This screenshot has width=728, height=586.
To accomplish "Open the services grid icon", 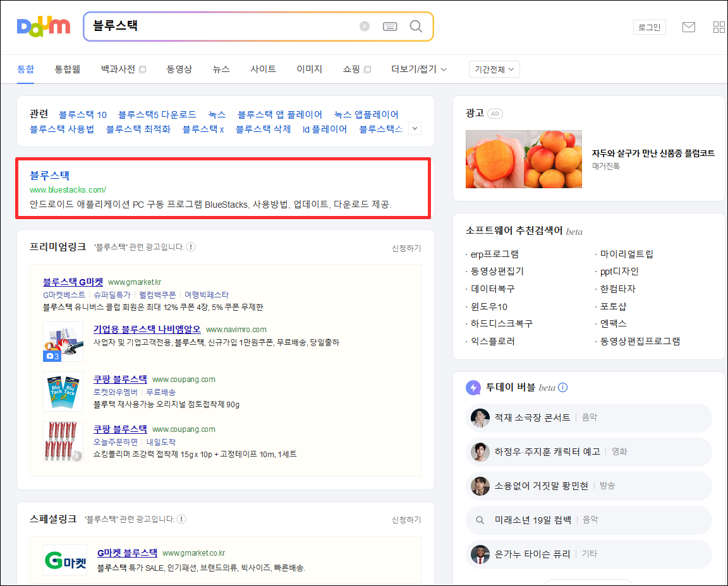I will point(719,27).
